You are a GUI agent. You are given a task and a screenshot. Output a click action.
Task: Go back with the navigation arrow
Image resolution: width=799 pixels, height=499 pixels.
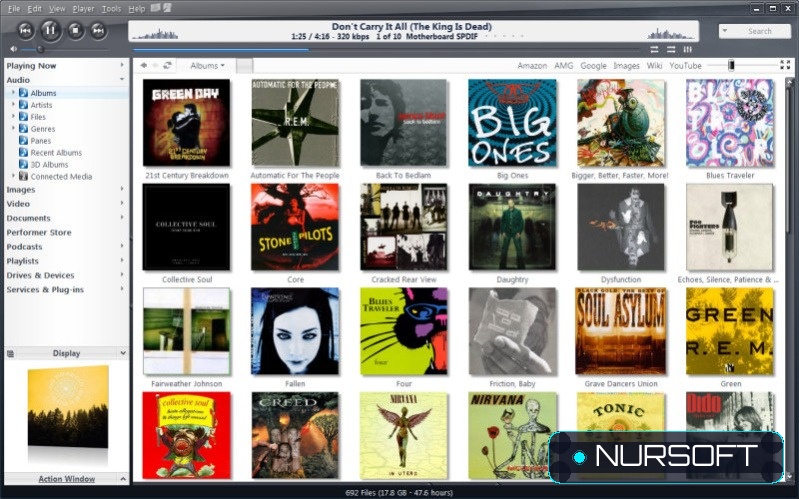[x=144, y=65]
